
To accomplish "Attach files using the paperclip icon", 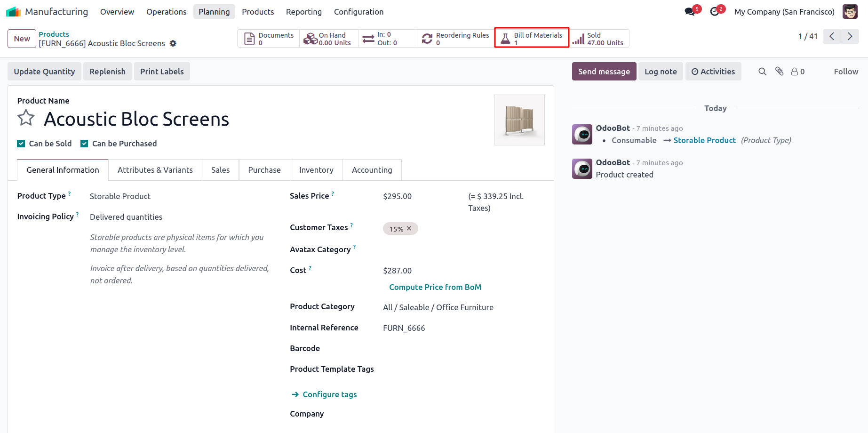I will [x=780, y=72].
